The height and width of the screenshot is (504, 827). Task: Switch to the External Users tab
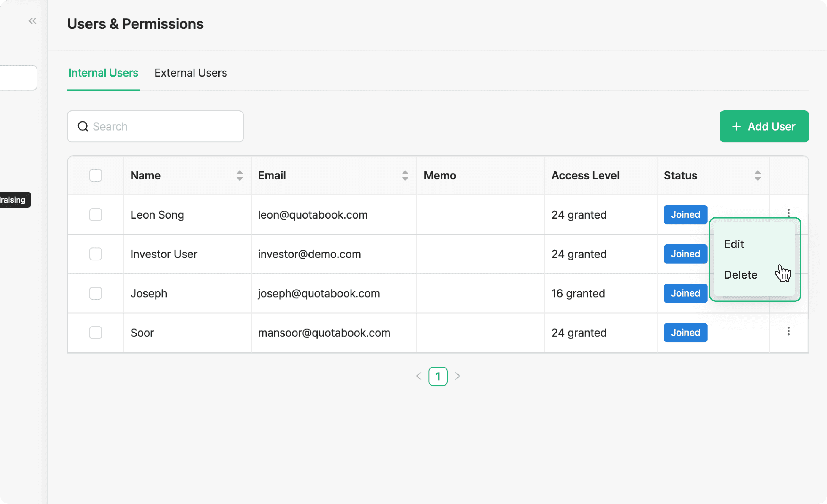(x=190, y=73)
